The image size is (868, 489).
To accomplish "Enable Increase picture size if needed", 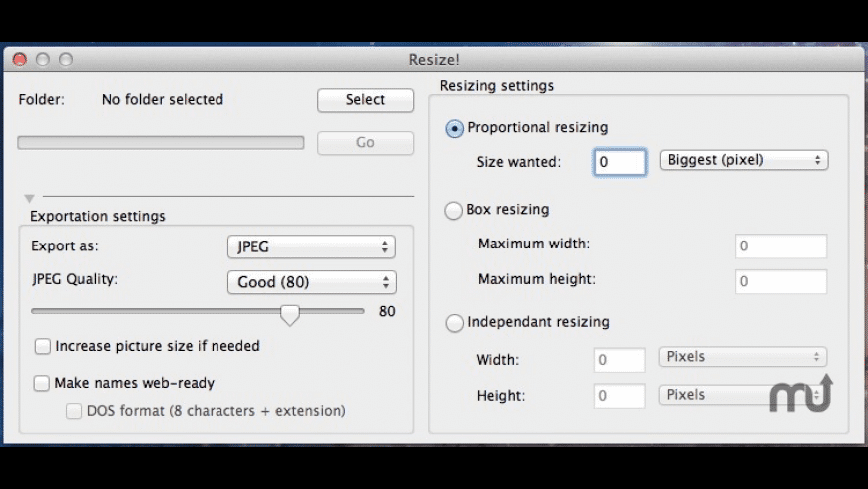I will coord(43,347).
